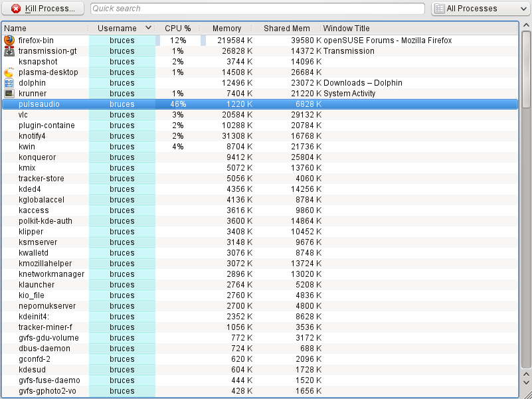
Task: Sort by the Shared Mem column header
Action: click(x=287, y=28)
